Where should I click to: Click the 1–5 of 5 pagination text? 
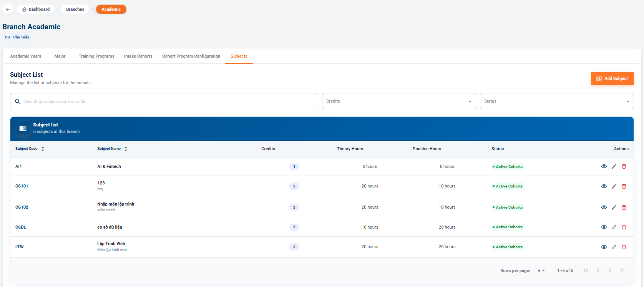[565, 271]
